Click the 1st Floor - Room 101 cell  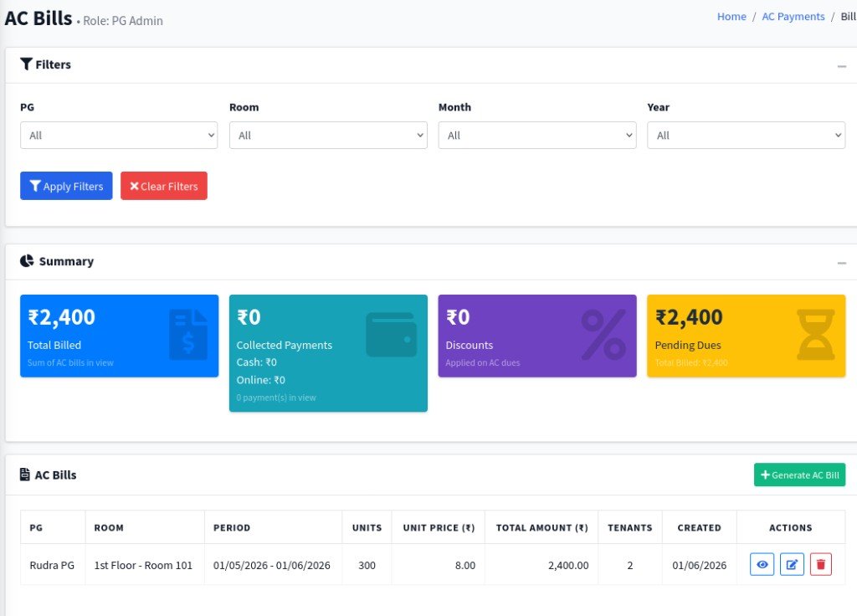[143, 565]
